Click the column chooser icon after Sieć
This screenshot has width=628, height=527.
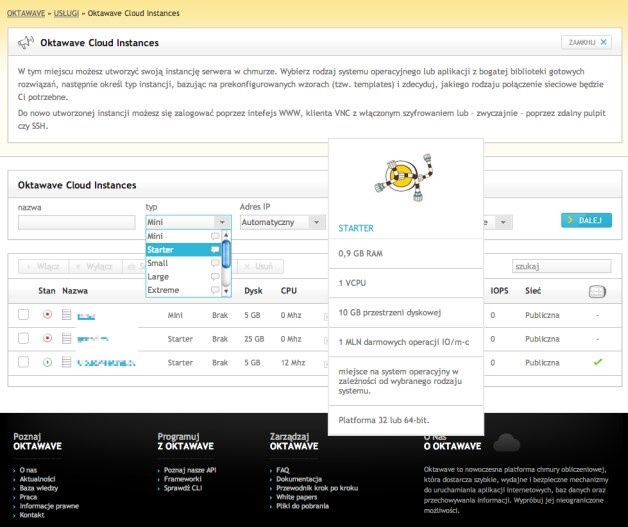pos(597,291)
